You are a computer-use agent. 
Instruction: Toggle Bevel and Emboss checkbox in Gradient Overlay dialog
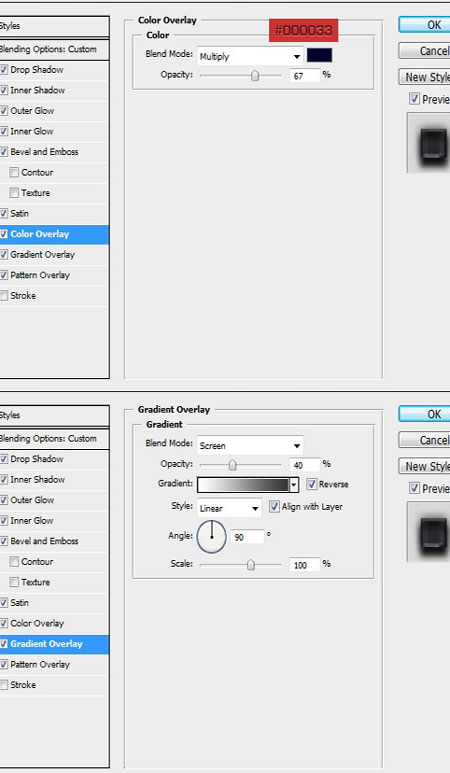coord(4,541)
